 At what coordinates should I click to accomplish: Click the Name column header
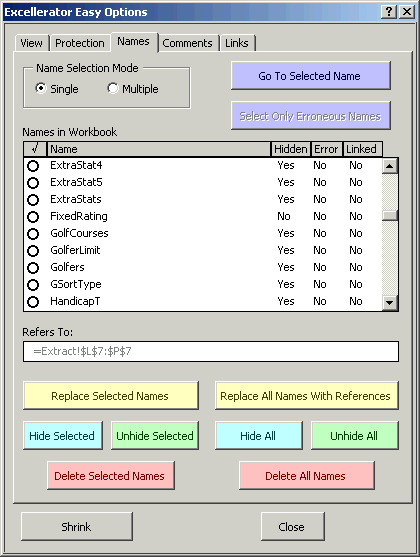click(159, 149)
